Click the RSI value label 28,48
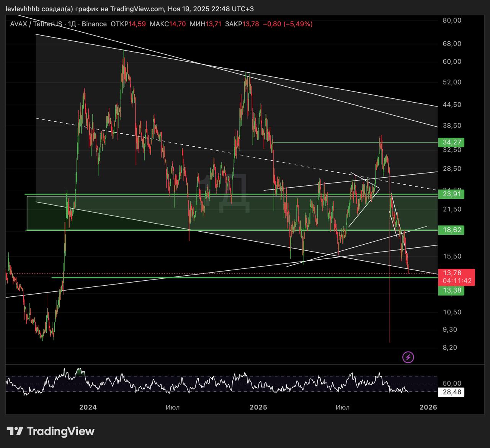 451,392
